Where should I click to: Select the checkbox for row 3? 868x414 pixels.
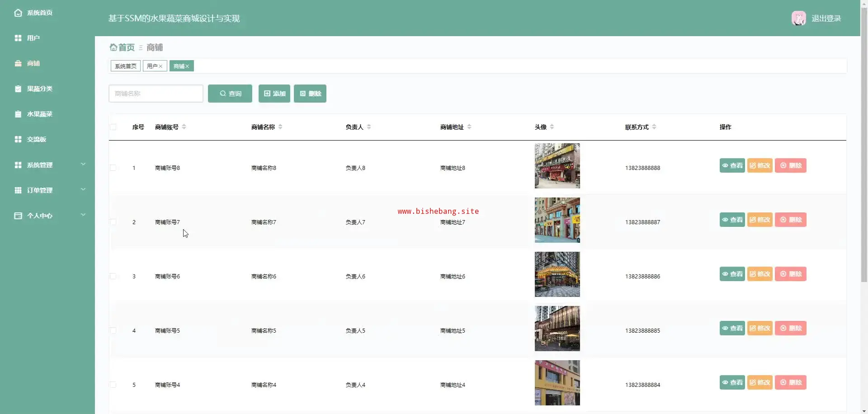pyautogui.click(x=113, y=276)
